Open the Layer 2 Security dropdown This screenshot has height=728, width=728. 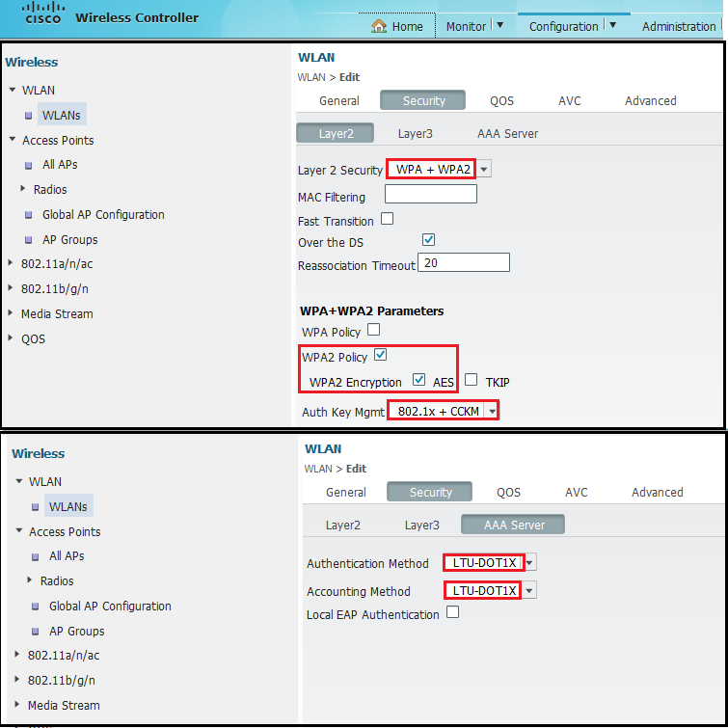click(x=484, y=170)
